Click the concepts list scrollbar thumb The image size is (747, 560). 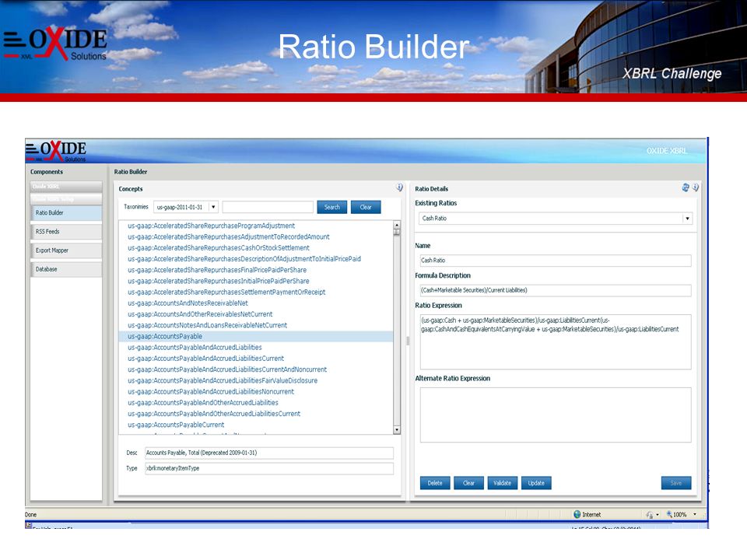(397, 232)
